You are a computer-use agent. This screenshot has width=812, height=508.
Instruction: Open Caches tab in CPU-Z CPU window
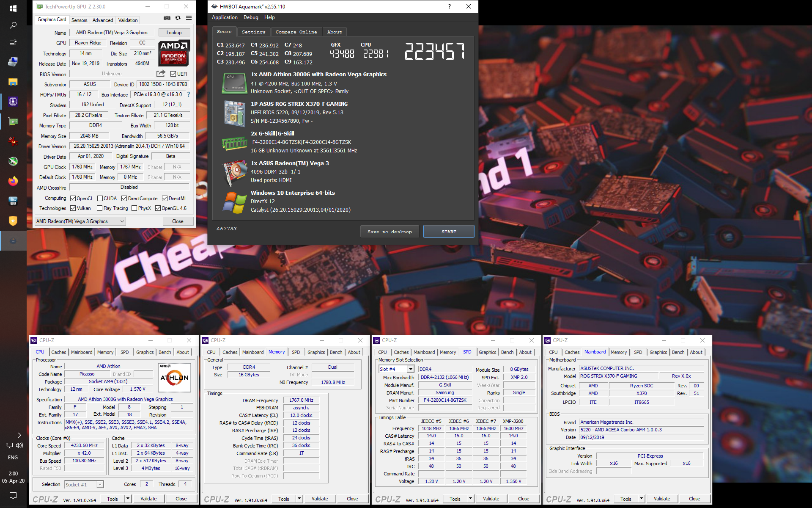(x=59, y=352)
